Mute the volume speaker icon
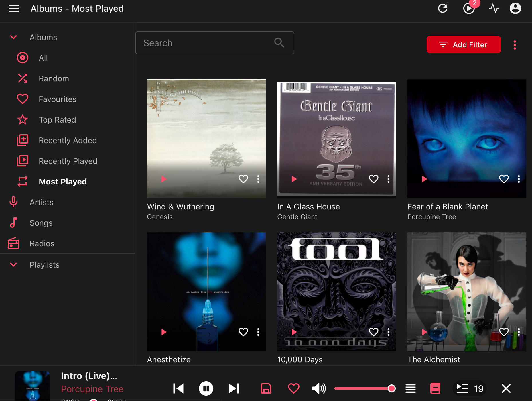This screenshot has height=401, width=532. [x=318, y=388]
